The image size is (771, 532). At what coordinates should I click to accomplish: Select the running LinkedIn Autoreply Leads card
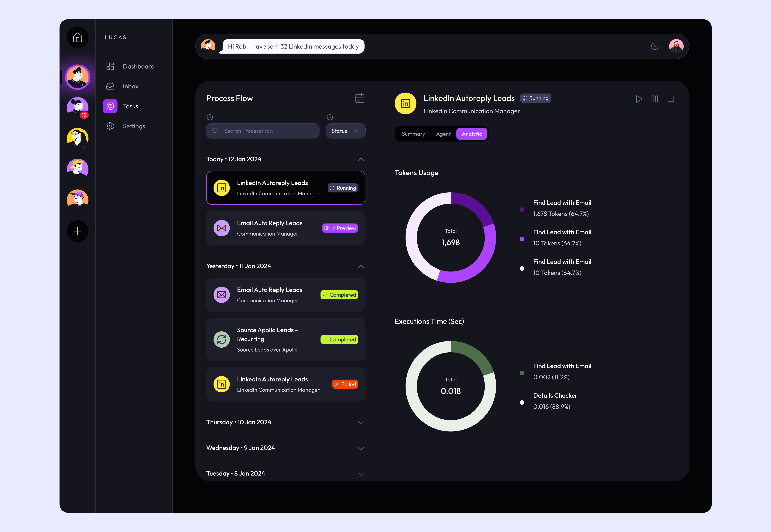(286, 188)
